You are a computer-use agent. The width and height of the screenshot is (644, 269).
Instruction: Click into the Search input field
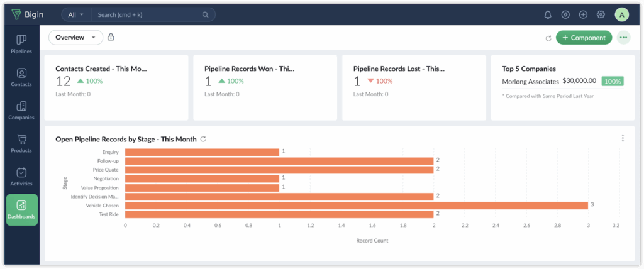pos(148,14)
